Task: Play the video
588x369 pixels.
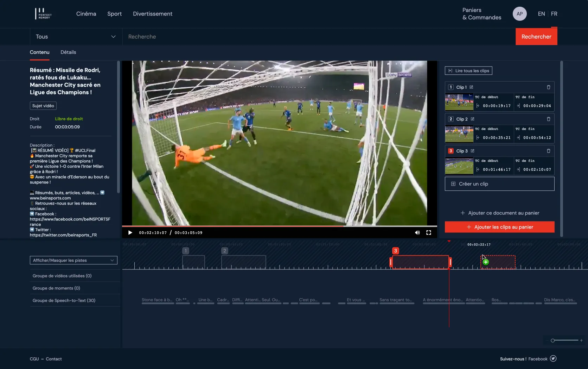Action: coord(130,232)
